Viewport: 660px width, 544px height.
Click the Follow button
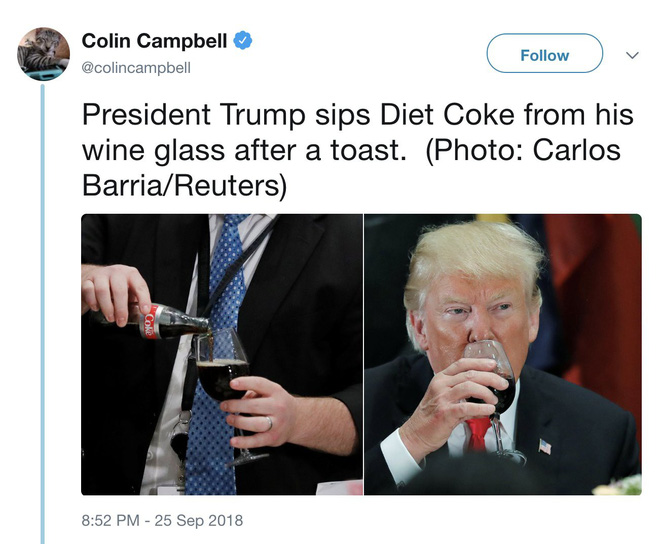(x=545, y=53)
